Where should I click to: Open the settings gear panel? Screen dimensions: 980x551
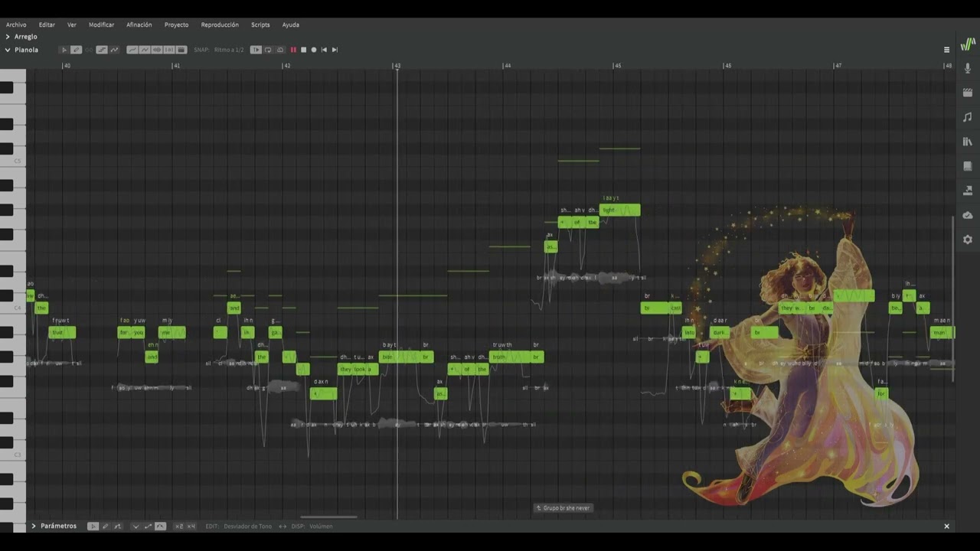(x=968, y=240)
